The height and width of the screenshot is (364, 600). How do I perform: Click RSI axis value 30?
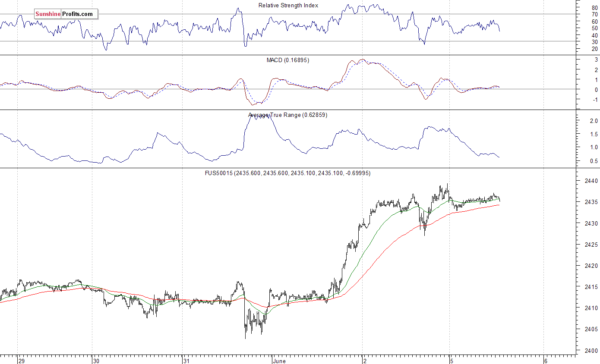pyautogui.click(x=594, y=42)
